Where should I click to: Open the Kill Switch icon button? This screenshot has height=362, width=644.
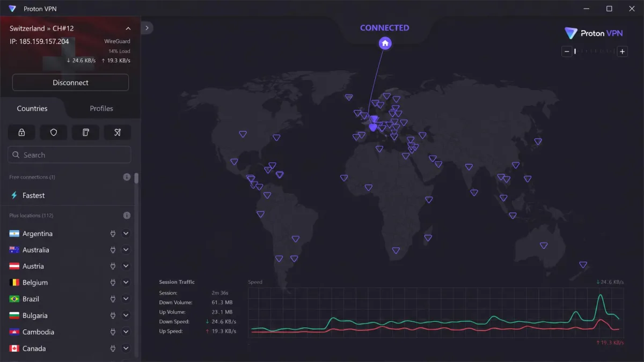tap(86, 132)
